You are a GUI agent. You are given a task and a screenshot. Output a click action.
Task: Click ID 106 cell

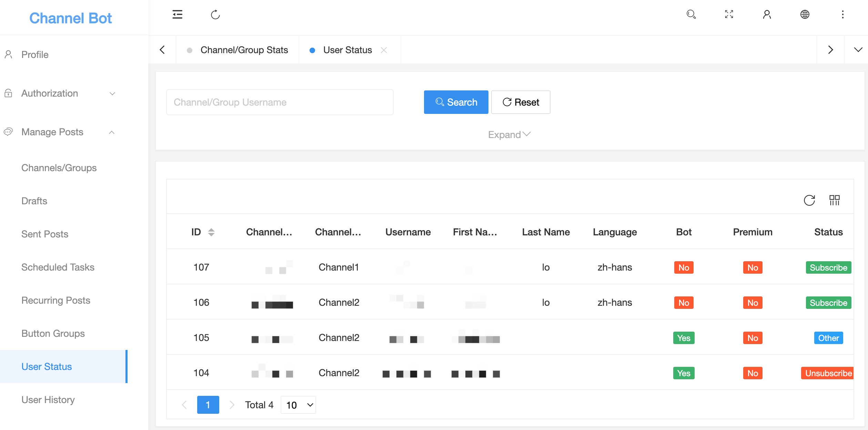click(x=201, y=302)
